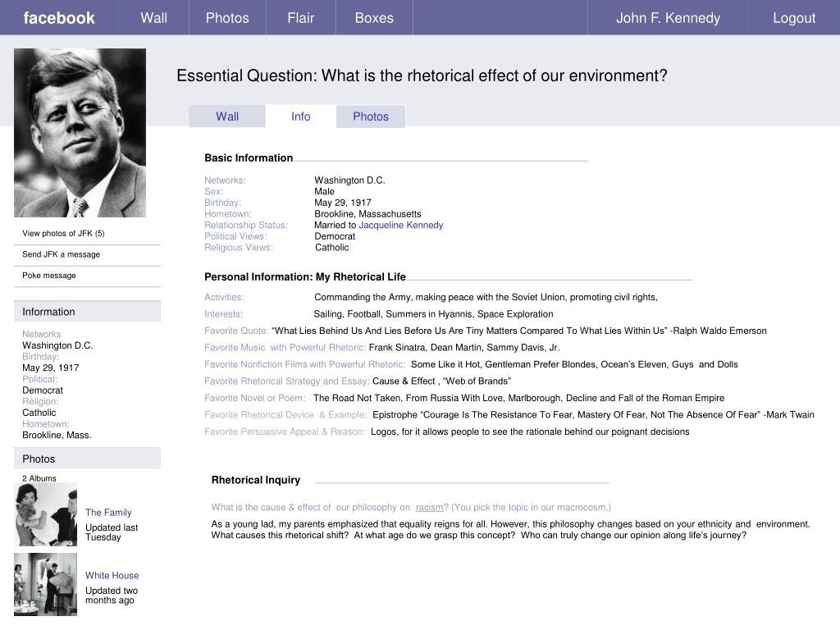This screenshot has width=840, height=630.
Task: Click the White House album thumbnail photo
Action: pos(46,584)
